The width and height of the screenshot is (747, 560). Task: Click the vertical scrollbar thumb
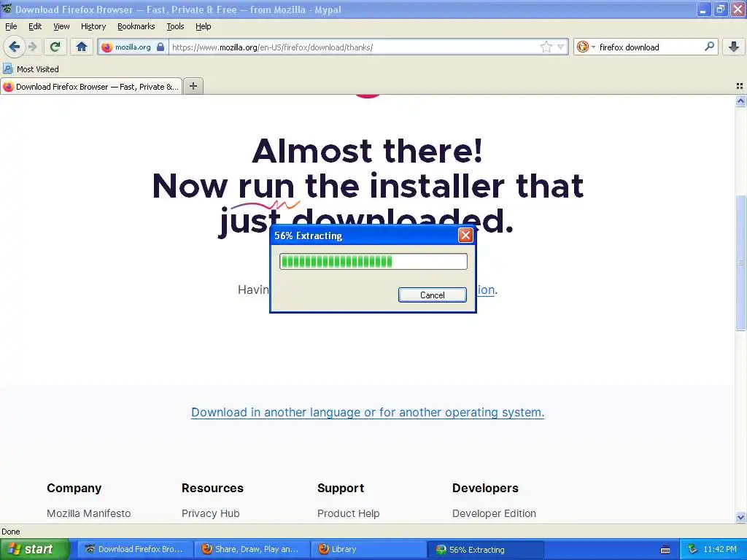[740, 262]
